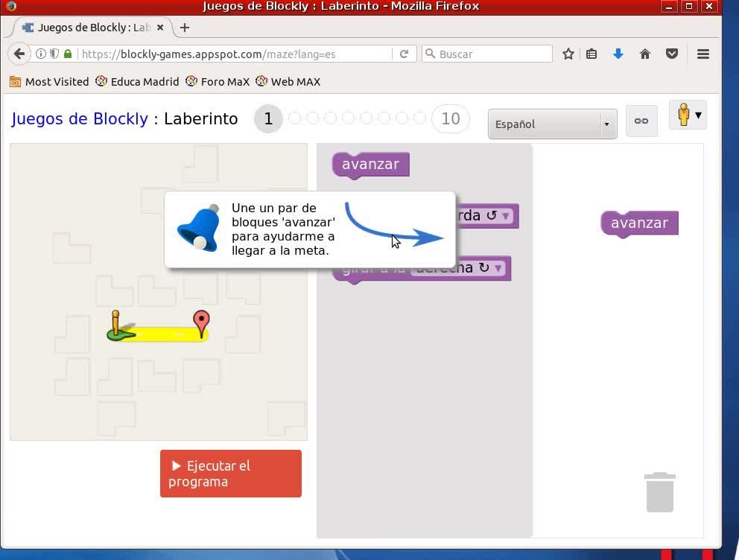Minimize the Firefox window
The width and height of the screenshot is (739, 560).
pyautogui.click(x=668, y=7)
